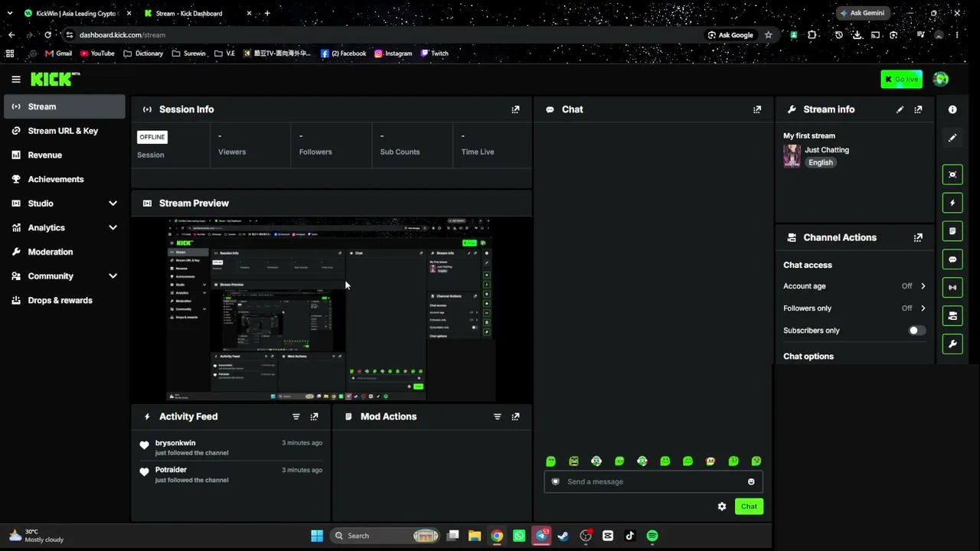Open the profile avatar menu
Screen dimensions: 980x551
point(941,79)
